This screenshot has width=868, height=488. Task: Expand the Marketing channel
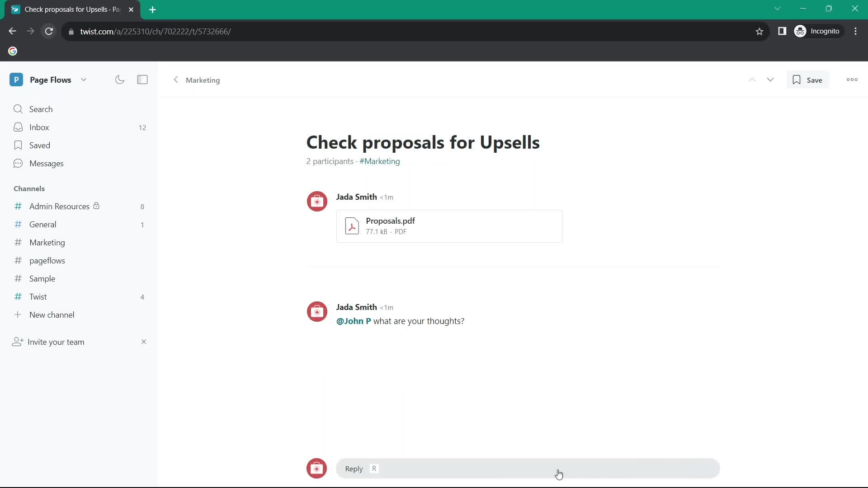[47, 243]
